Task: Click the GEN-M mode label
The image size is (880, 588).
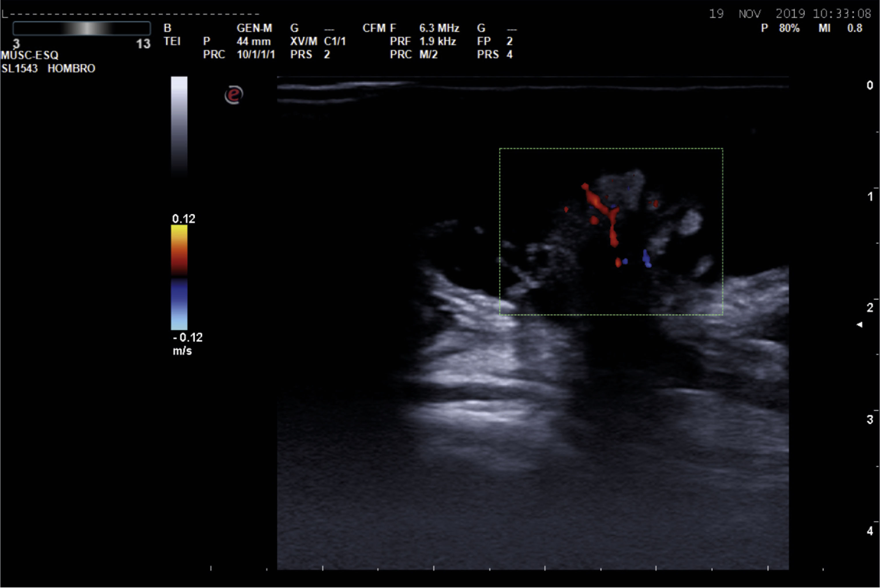Action: [x=254, y=28]
